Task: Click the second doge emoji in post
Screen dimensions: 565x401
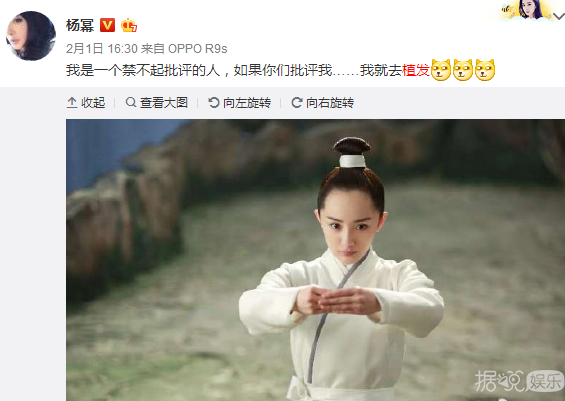Action: click(463, 70)
